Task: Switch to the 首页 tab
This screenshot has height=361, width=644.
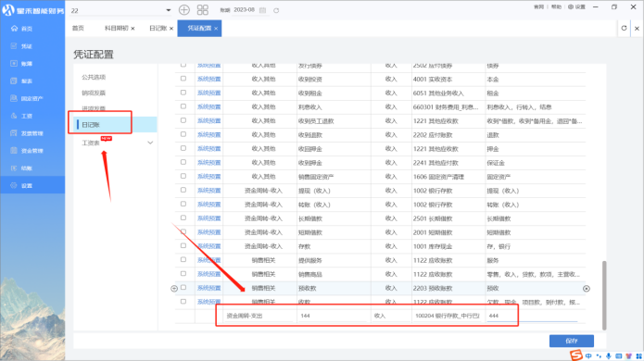Action: click(x=78, y=28)
